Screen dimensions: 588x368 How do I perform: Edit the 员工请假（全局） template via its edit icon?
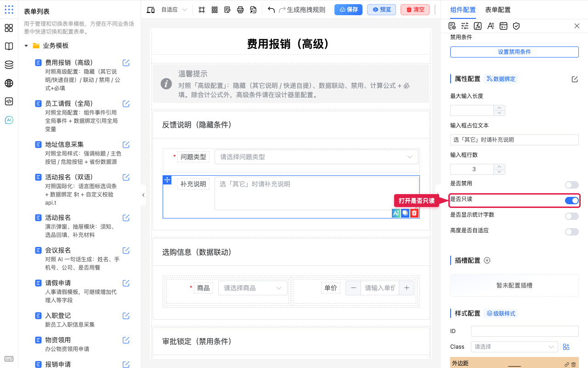click(126, 103)
